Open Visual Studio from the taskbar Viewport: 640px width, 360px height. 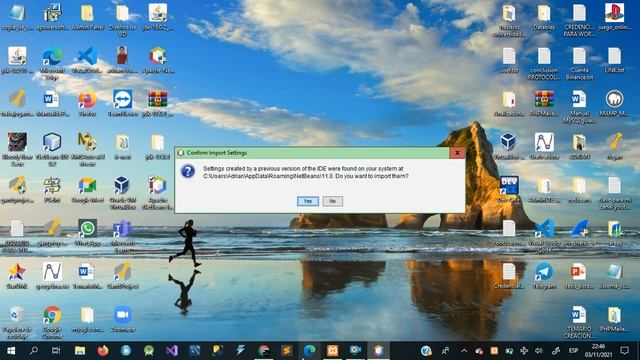coord(171,351)
